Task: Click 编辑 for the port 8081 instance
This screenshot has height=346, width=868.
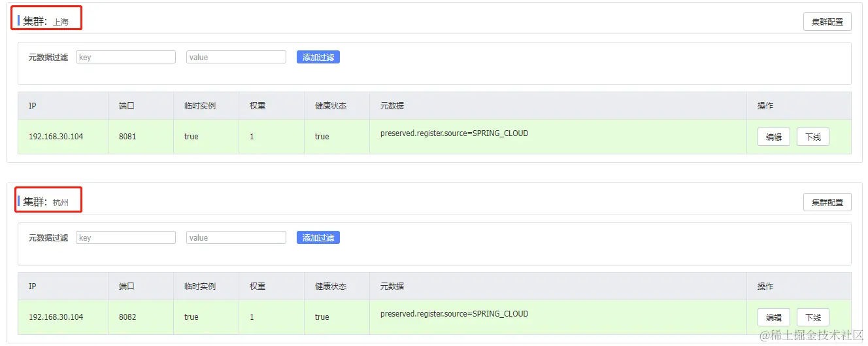Action: click(x=774, y=137)
